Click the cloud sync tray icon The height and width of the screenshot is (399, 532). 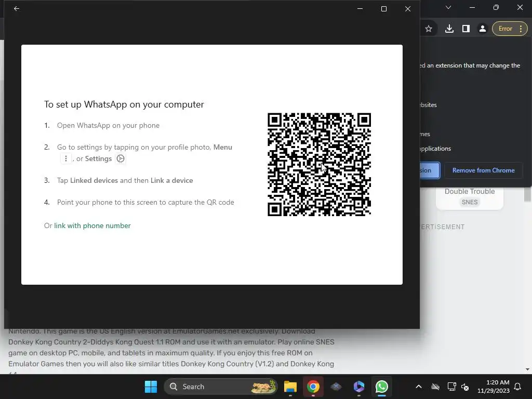435,387
